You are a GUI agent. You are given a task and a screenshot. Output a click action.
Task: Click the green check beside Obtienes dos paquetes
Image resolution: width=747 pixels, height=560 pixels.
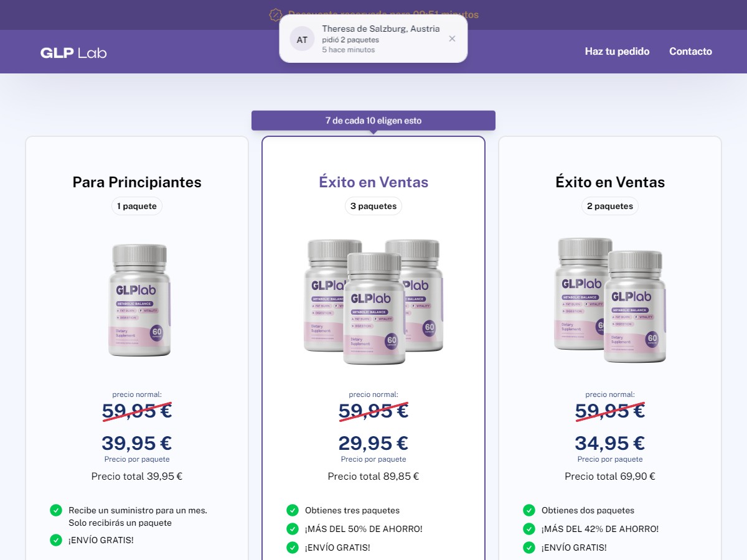[529, 510]
